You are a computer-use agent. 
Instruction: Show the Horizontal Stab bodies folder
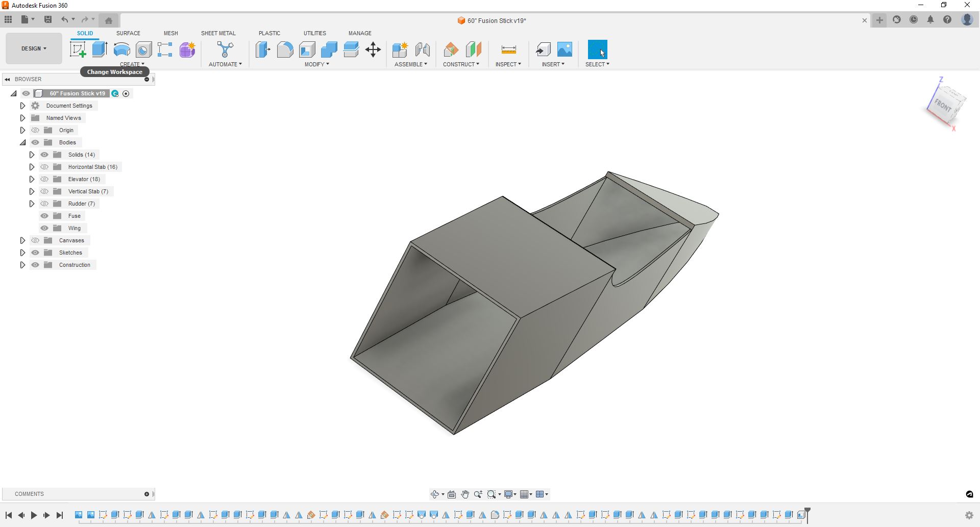click(44, 167)
